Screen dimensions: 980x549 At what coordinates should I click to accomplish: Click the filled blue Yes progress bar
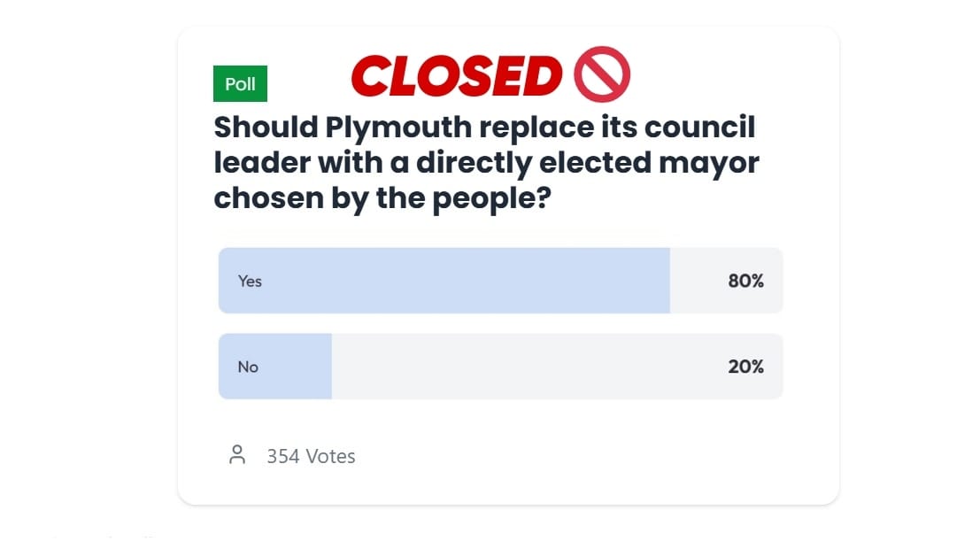[x=444, y=281]
